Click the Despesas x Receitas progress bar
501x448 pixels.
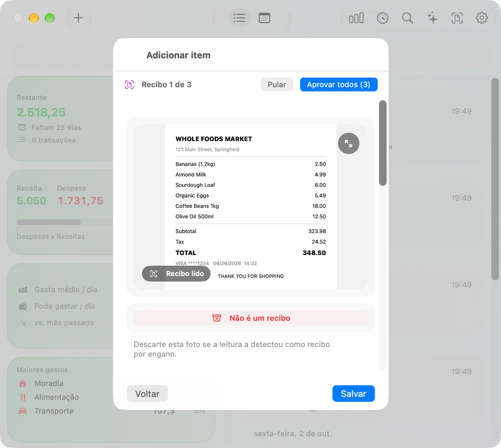click(64, 222)
